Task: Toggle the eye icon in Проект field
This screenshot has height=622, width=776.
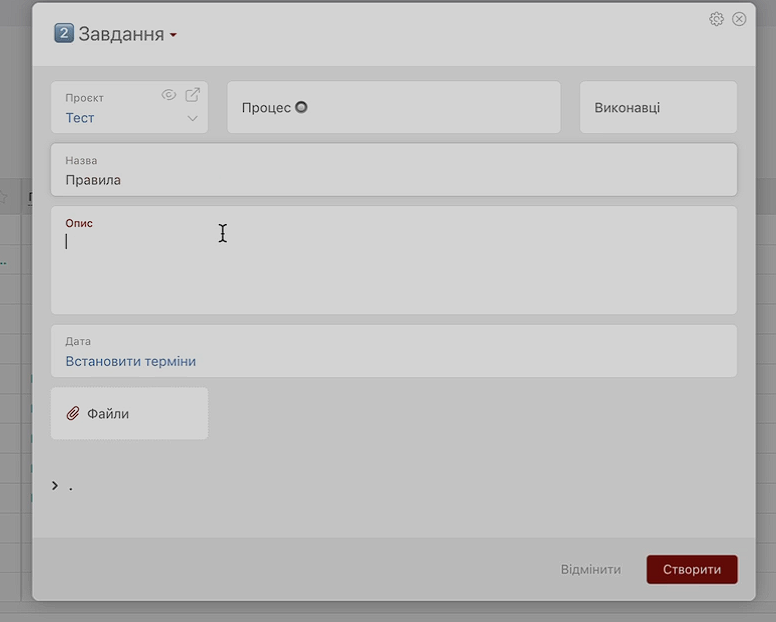Action: point(169,95)
